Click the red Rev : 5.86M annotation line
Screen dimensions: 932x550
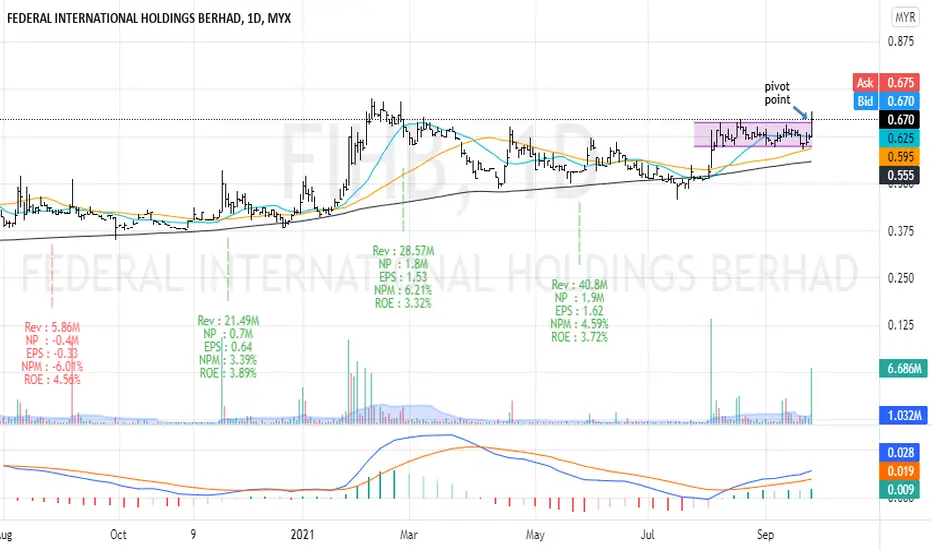click(52, 328)
